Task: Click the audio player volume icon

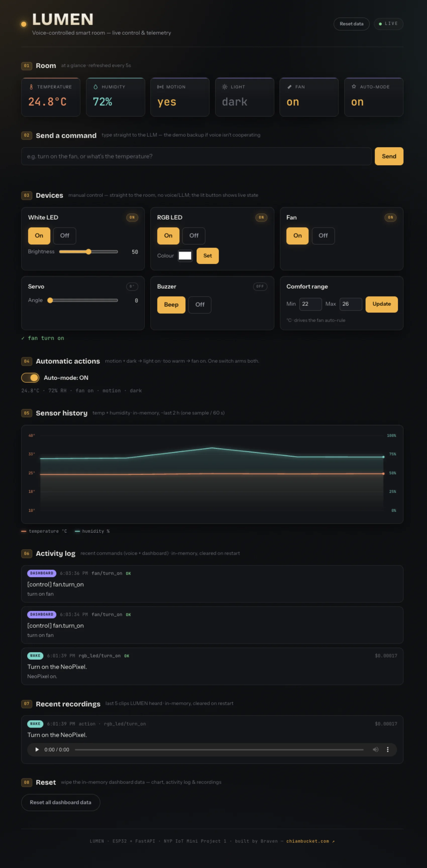Action: [376, 749]
